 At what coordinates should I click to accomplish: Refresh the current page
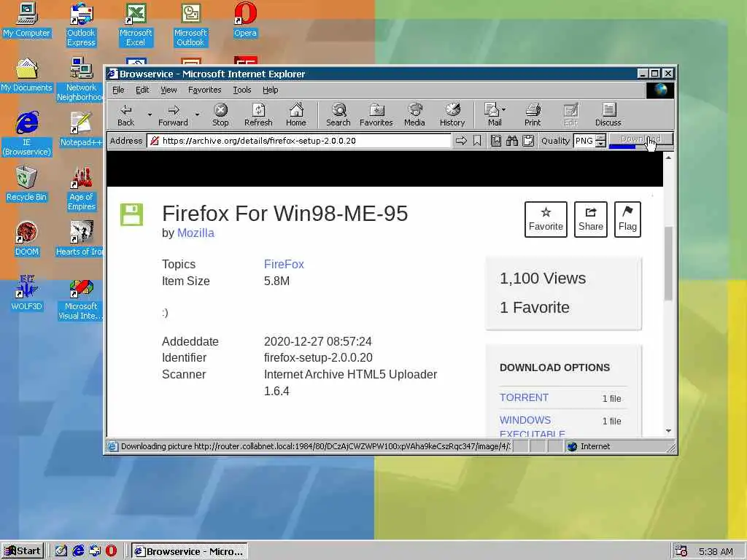coord(258,114)
